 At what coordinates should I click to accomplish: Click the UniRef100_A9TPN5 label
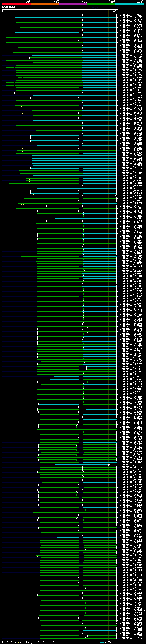click(x=131, y=173)
